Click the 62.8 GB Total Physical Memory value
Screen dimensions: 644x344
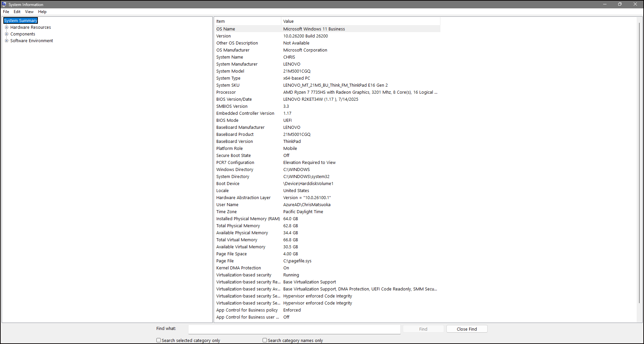(x=291, y=226)
